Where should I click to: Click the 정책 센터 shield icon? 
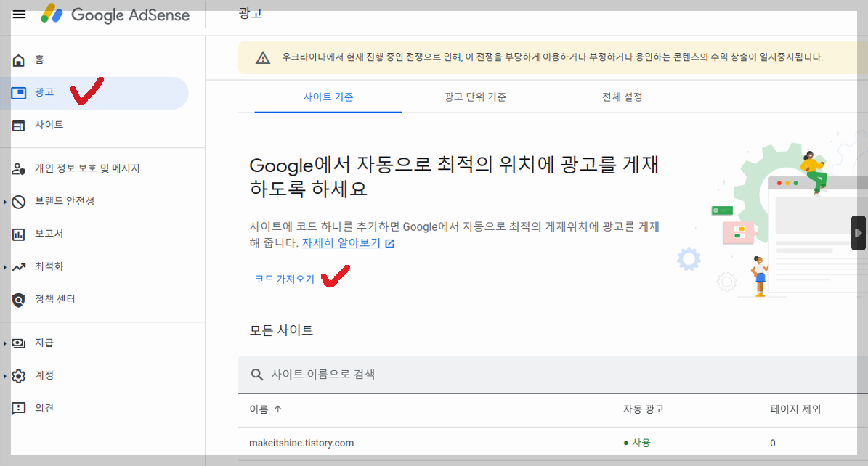pos(19,299)
